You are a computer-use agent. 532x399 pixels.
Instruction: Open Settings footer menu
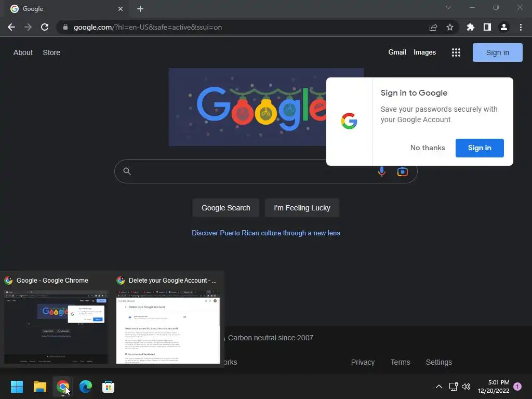(x=438, y=362)
